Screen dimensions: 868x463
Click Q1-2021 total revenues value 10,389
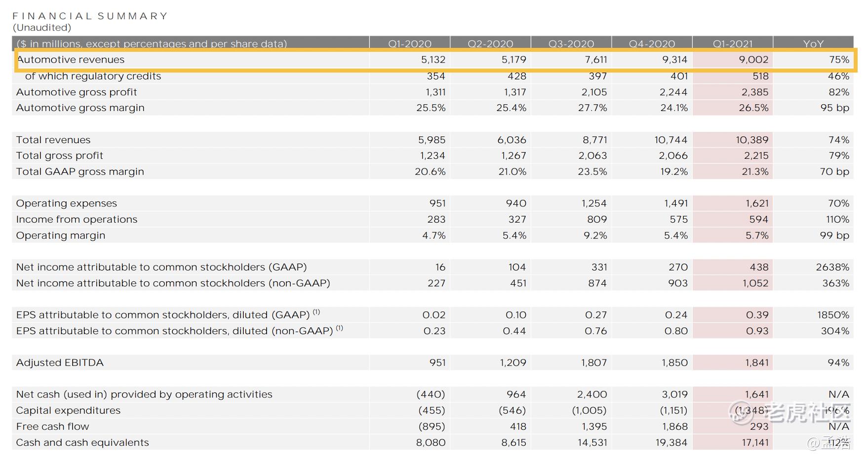(752, 140)
